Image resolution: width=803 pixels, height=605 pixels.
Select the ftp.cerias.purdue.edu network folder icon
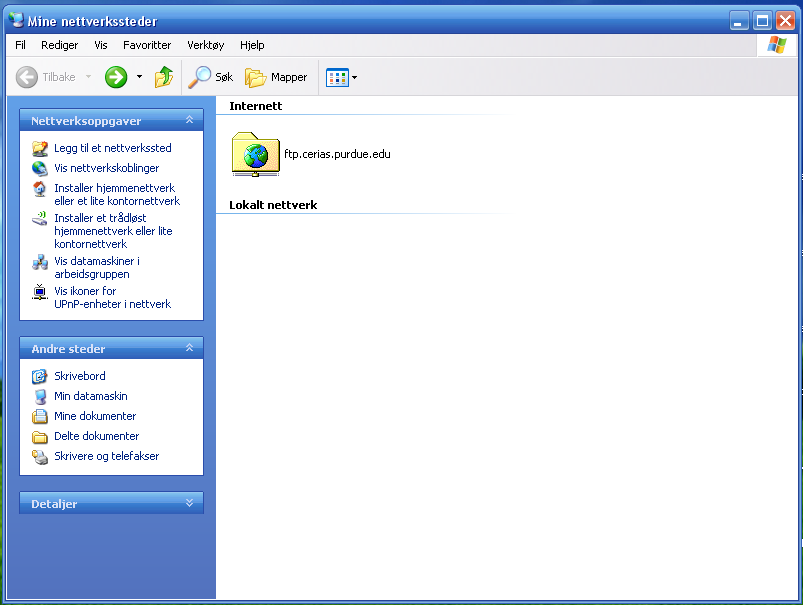(x=256, y=154)
